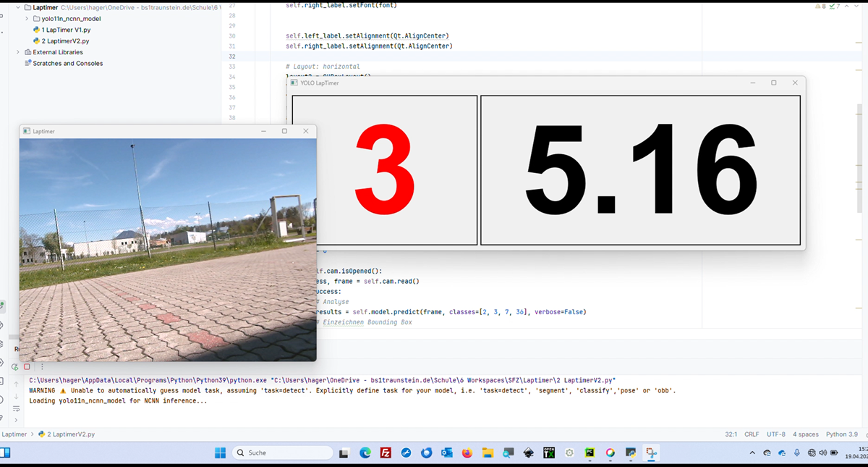Stop the running script with red square
The image size is (868, 467).
27,367
